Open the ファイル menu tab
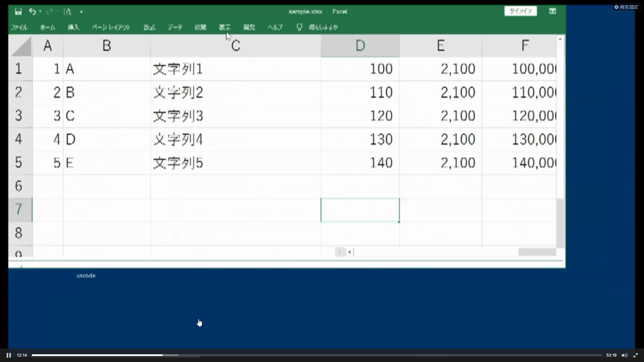 pyautogui.click(x=19, y=27)
